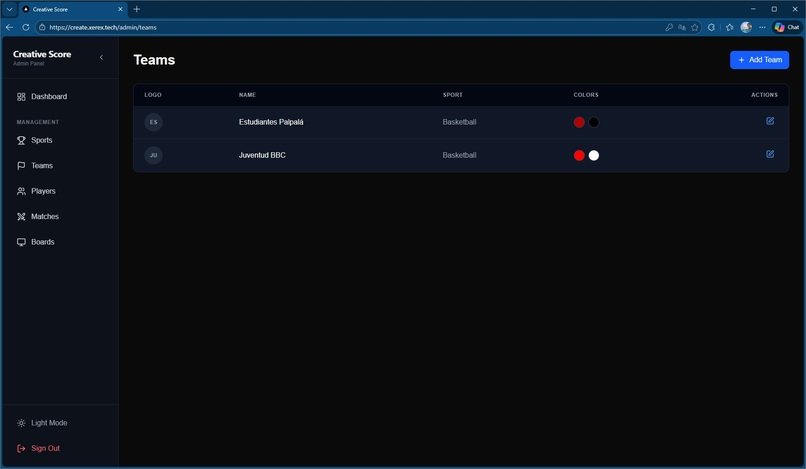Click the "Teams" page heading
This screenshot has height=469, width=806.
pos(154,60)
